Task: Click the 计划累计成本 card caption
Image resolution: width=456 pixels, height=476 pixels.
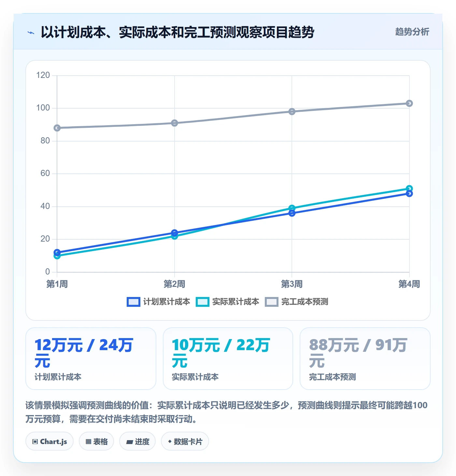Action: (58, 377)
